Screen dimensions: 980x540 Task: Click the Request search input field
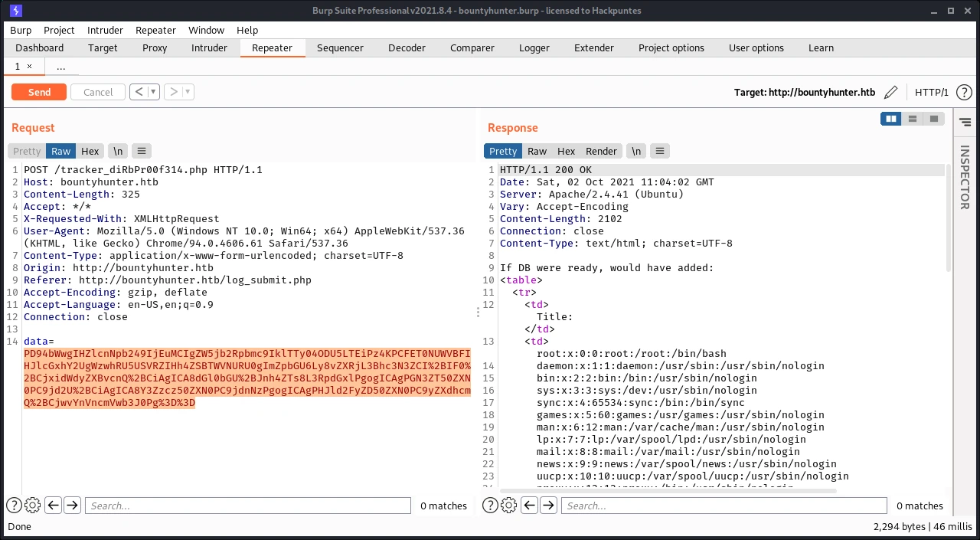pyautogui.click(x=247, y=506)
